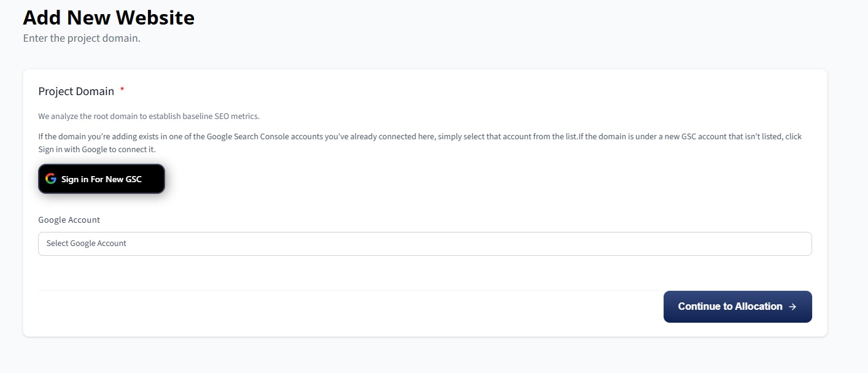Click the Project Domain label

(76, 91)
